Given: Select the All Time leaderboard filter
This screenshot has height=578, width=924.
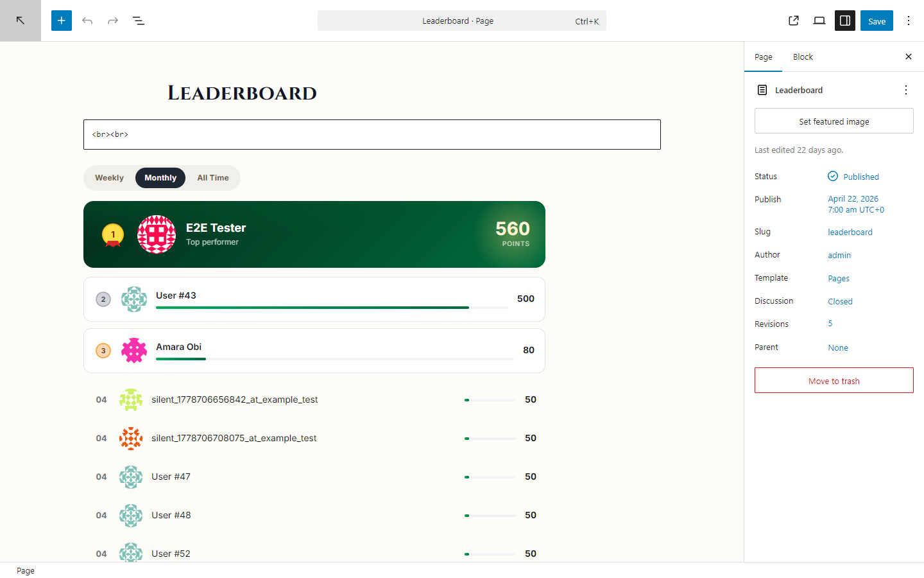Looking at the screenshot, I should pos(213,178).
